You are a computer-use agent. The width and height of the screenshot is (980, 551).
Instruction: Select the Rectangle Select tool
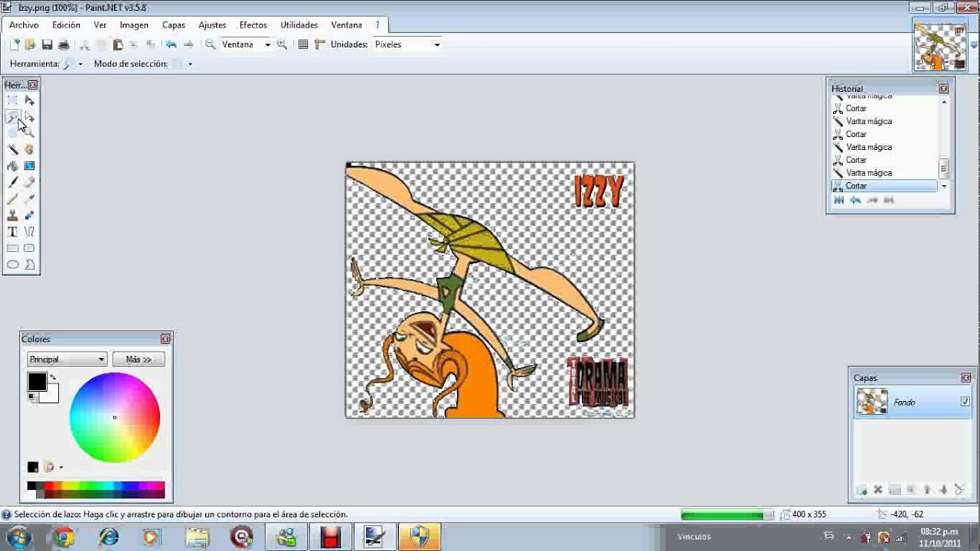(x=13, y=100)
